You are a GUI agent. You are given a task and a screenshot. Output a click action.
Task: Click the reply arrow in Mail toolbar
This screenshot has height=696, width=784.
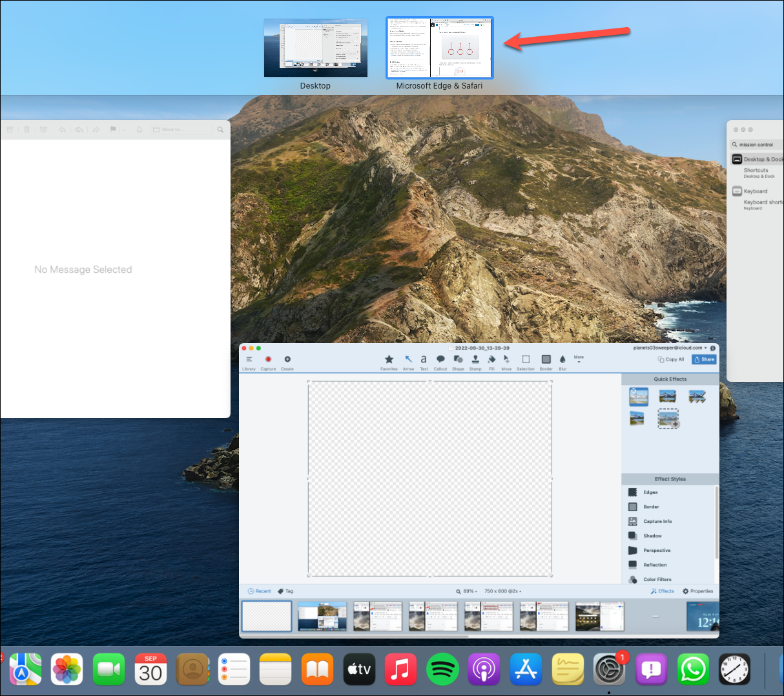coord(62,130)
